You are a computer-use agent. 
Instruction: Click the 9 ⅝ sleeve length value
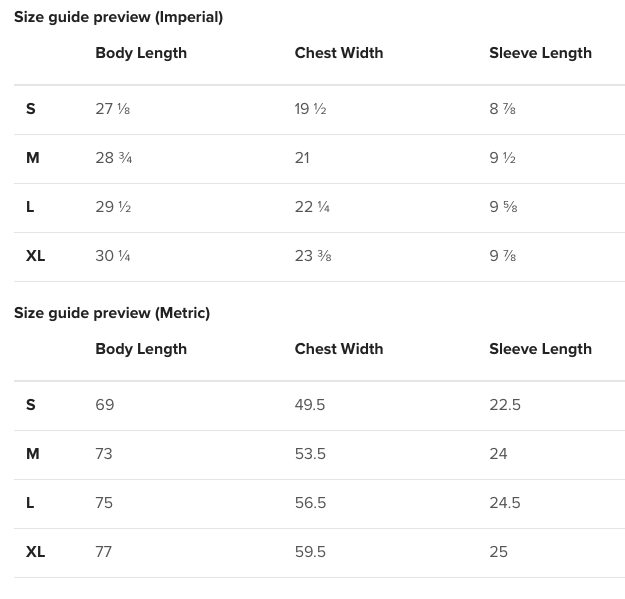pyautogui.click(x=503, y=207)
